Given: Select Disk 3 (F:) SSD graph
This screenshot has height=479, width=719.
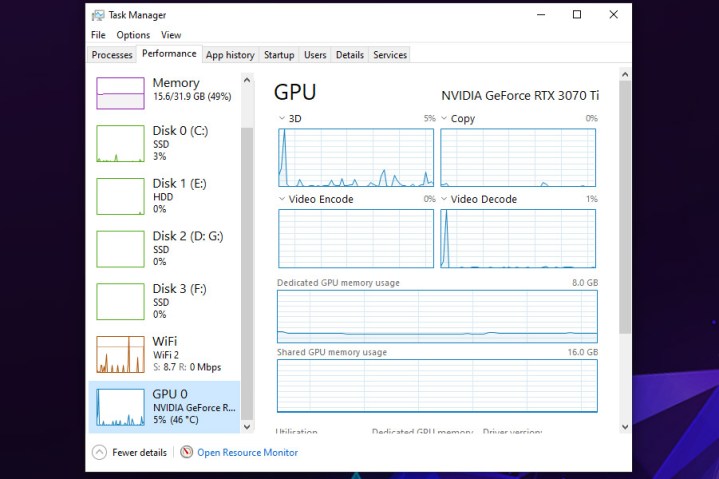Looking at the screenshot, I should 120,301.
